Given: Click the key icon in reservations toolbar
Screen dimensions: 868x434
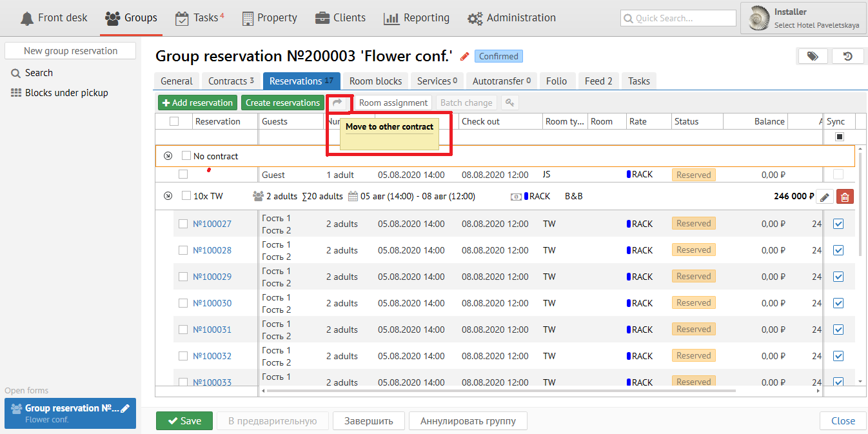Looking at the screenshot, I should pyautogui.click(x=509, y=103).
